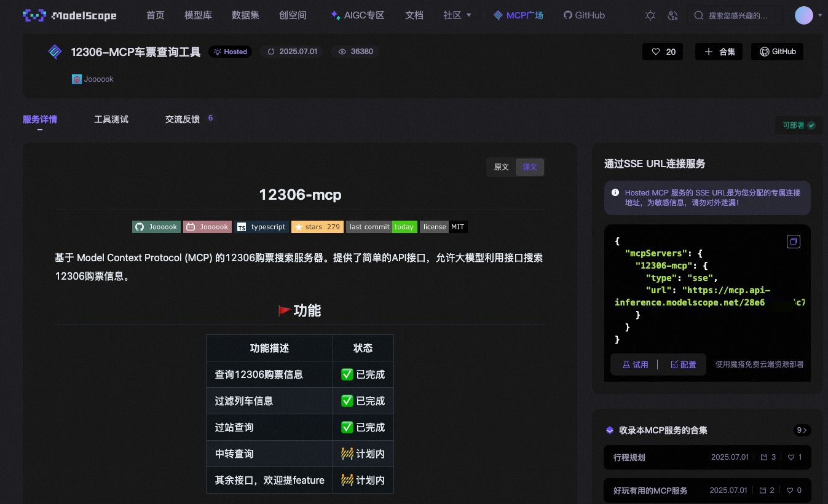Click the ModelScope logo

click(69, 15)
